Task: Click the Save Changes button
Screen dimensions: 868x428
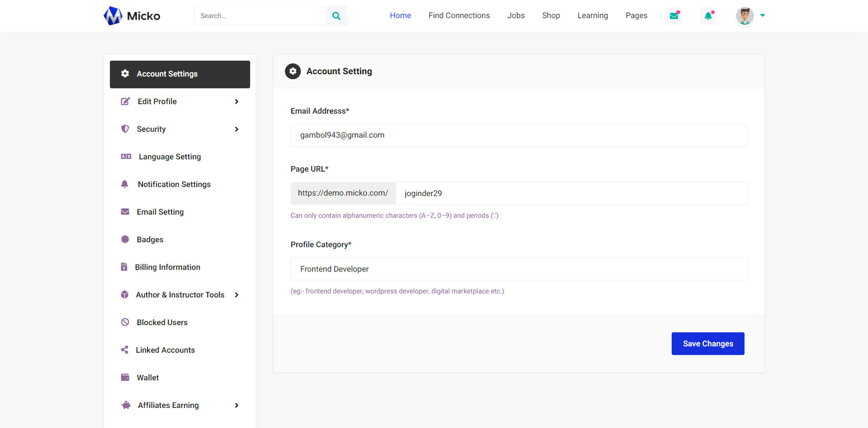Action: click(707, 344)
